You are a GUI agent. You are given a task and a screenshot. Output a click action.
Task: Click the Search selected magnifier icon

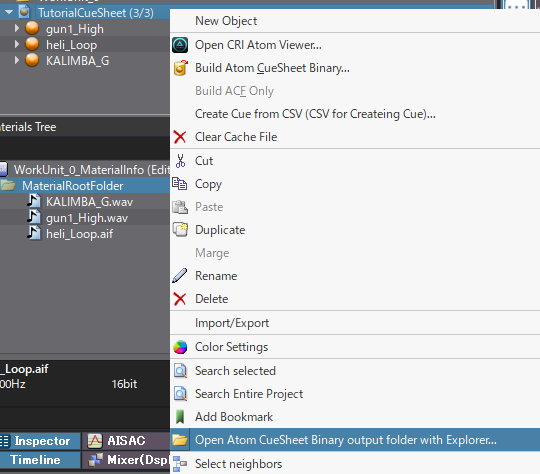(180, 371)
